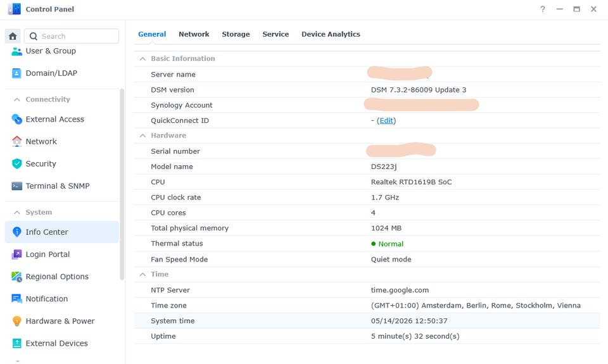Click the Normal thermal status value
The height and width of the screenshot is (364, 608).
coord(391,244)
